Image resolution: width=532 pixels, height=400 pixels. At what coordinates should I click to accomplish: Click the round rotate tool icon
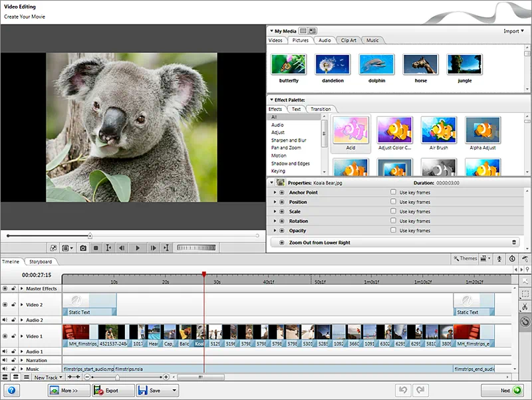(525, 321)
